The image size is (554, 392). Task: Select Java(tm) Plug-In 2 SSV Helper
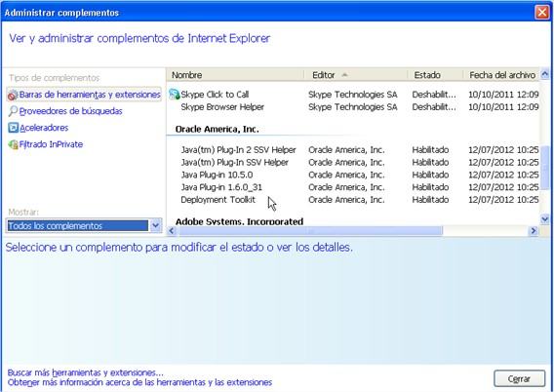[x=353, y=150]
